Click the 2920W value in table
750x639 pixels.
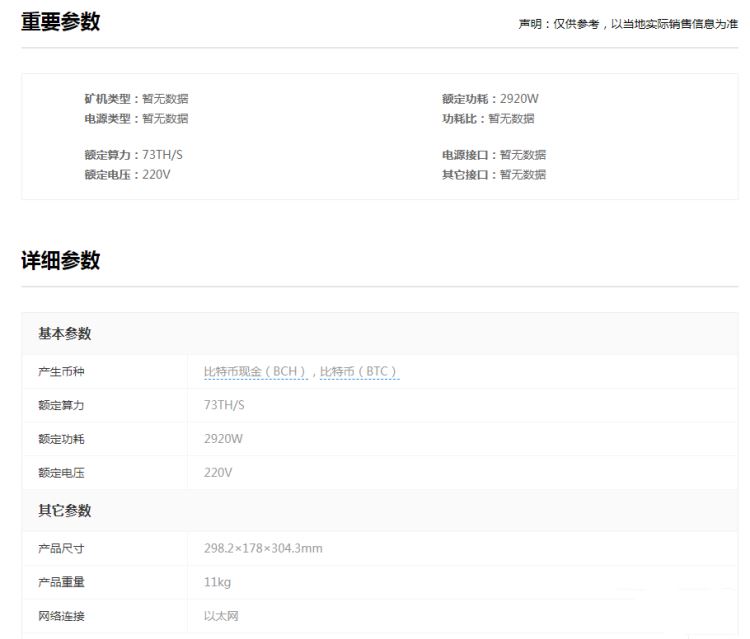[x=223, y=439]
